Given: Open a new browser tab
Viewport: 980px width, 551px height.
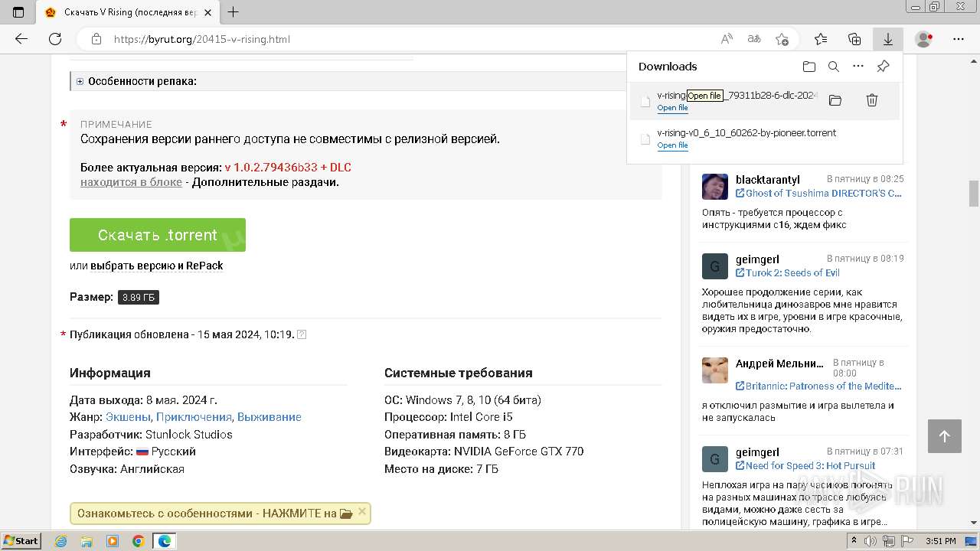Looking at the screenshot, I should (234, 12).
